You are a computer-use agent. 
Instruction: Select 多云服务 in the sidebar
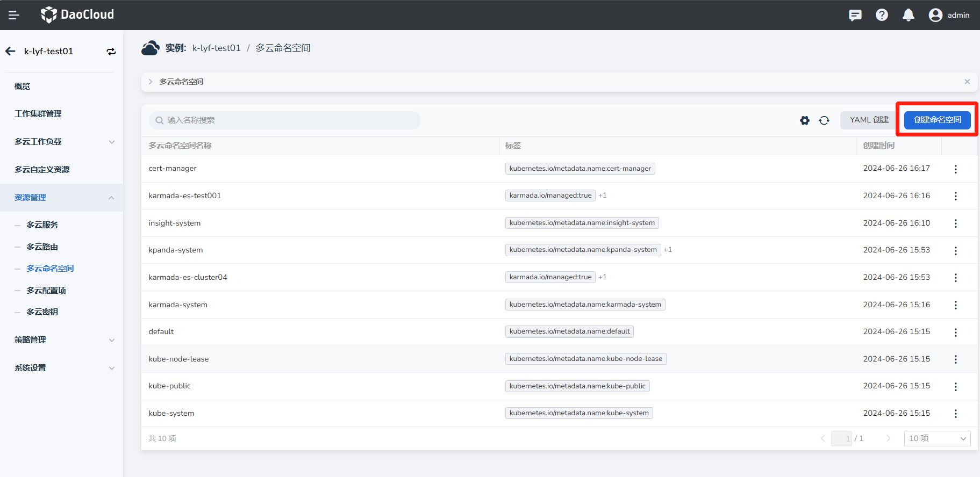42,225
